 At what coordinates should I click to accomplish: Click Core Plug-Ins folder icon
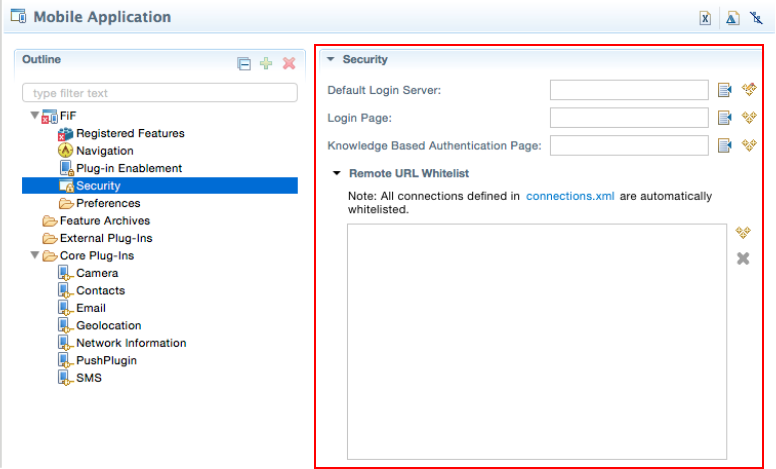49,256
